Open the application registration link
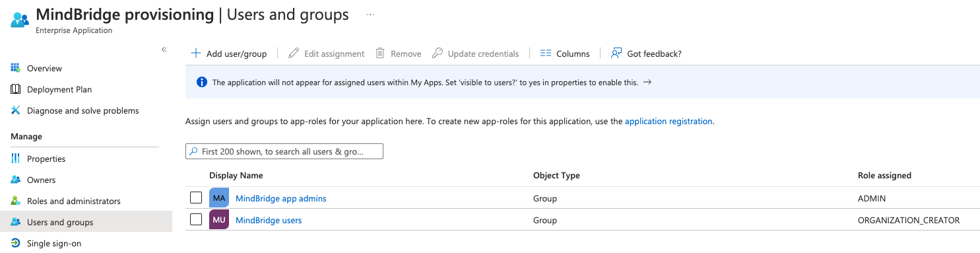The image size is (980, 253). coord(669,122)
